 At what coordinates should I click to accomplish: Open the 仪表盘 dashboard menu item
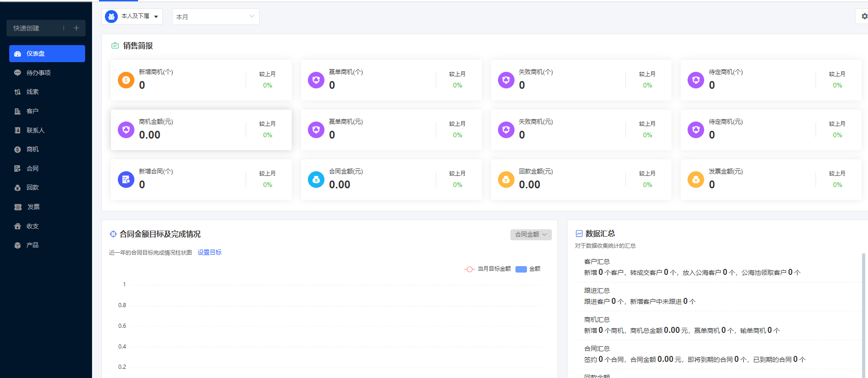tap(47, 53)
